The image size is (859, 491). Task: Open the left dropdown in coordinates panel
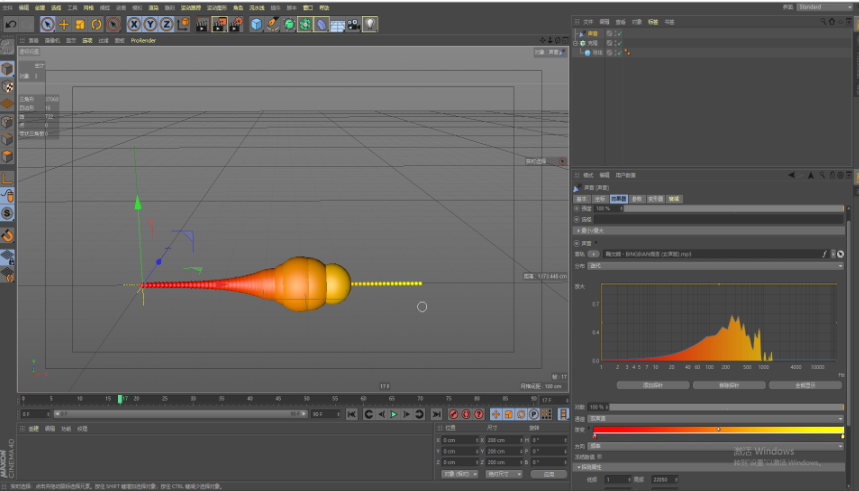(460, 474)
